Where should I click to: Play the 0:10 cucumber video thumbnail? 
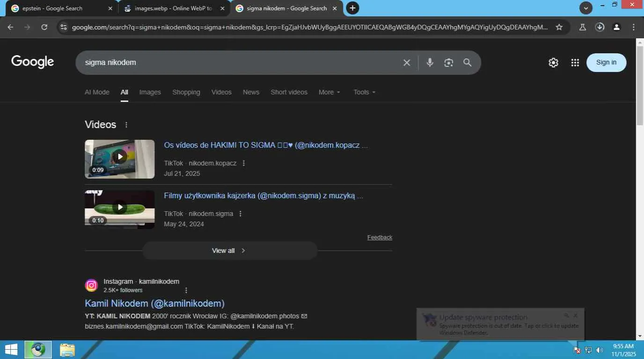point(119,209)
